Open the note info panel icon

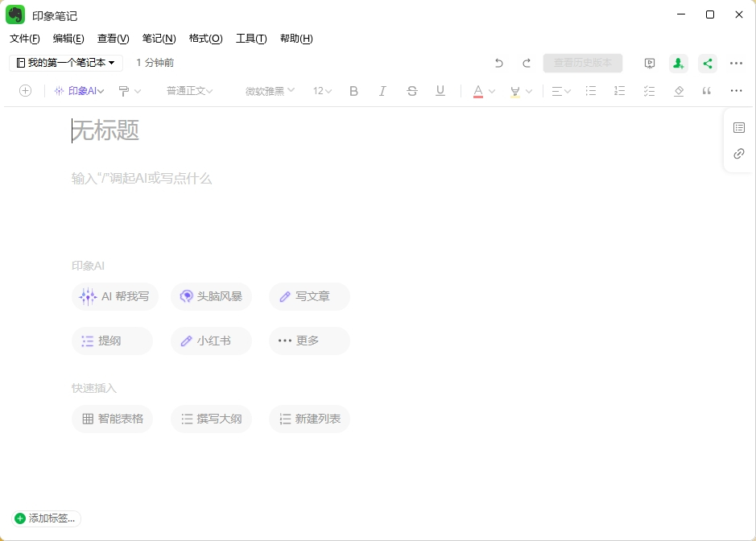(x=739, y=127)
